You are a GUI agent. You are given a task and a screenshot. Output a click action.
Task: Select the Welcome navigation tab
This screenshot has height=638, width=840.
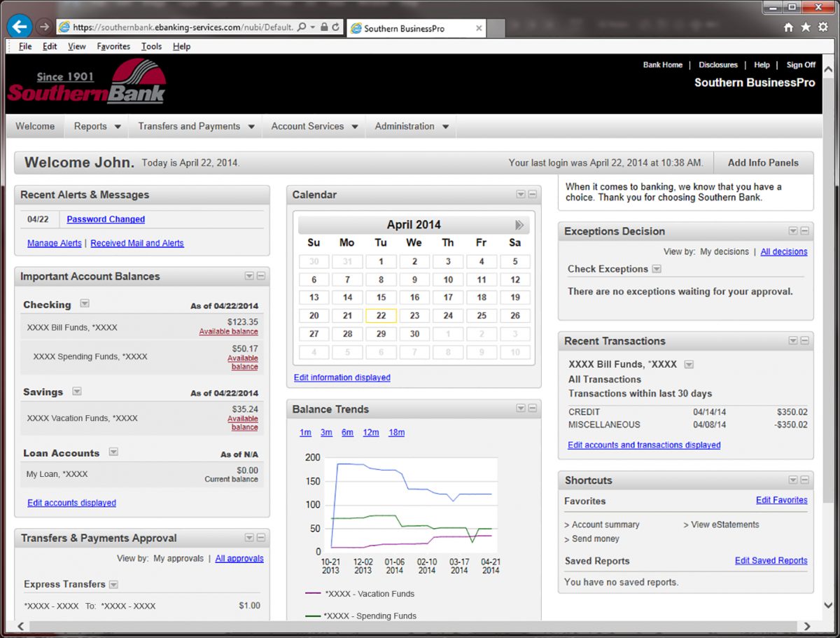click(x=35, y=127)
